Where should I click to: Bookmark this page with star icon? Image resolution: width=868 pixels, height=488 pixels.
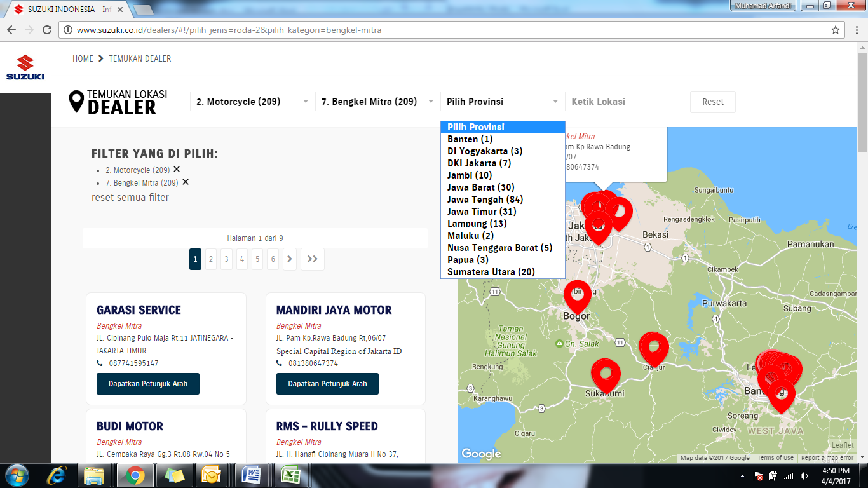click(x=836, y=30)
